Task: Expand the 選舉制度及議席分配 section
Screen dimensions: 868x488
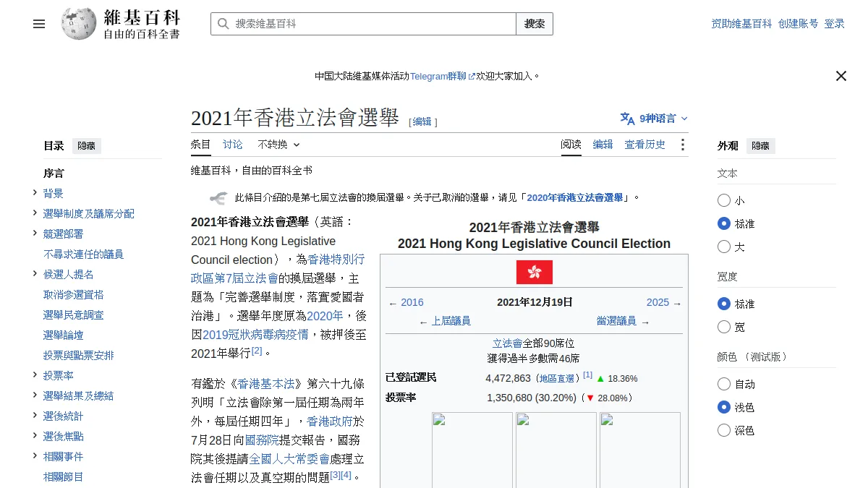Action: (35, 213)
